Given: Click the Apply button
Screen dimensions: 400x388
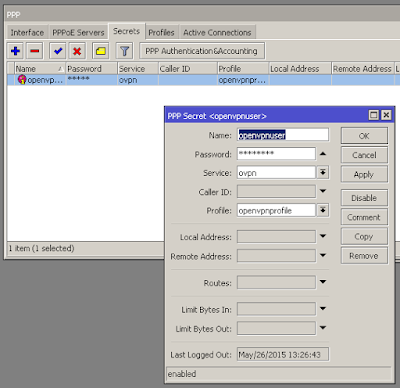Looking at the screenshot, I should pos(364,174).
